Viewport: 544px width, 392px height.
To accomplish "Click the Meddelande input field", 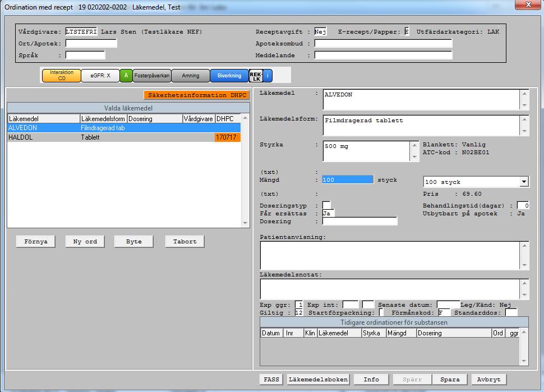I will (x=384, y=55).
